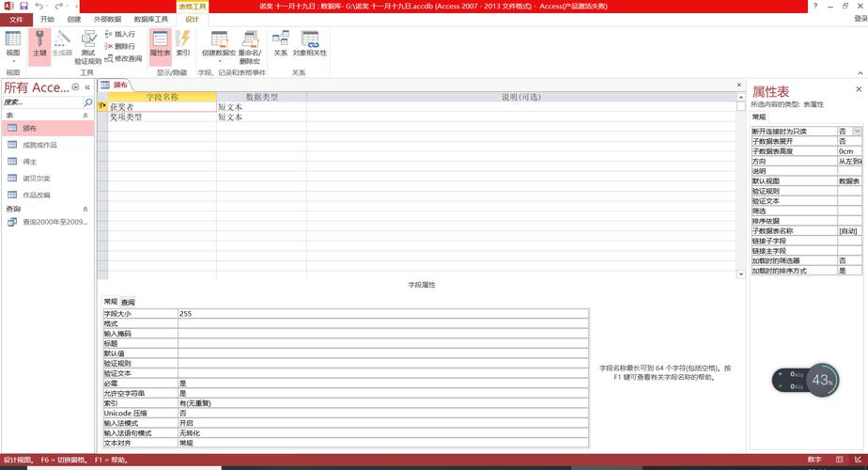Click the 必需 property value

(x=382, y=384)
